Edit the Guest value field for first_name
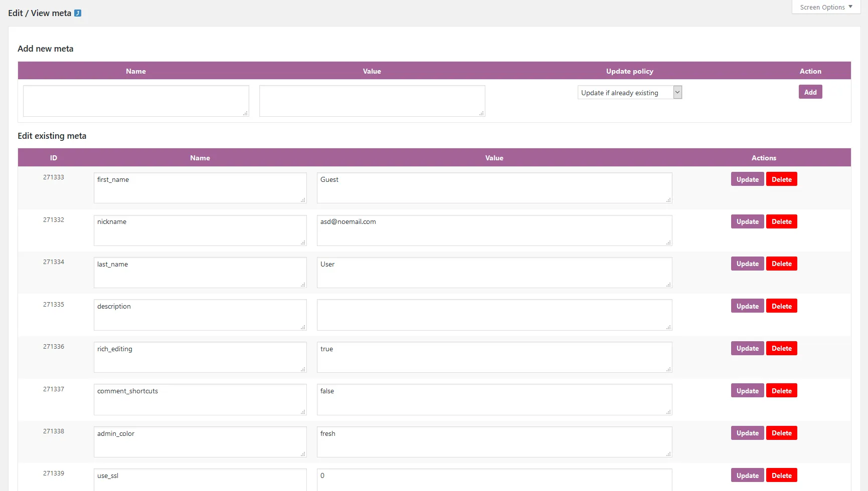This screenshot has width=868, height=491. tap(494, 188)
